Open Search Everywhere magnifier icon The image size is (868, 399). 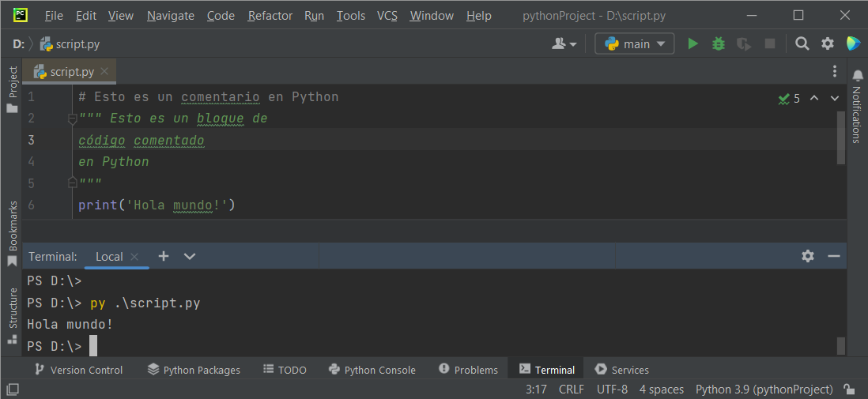[x=802, y=43]
